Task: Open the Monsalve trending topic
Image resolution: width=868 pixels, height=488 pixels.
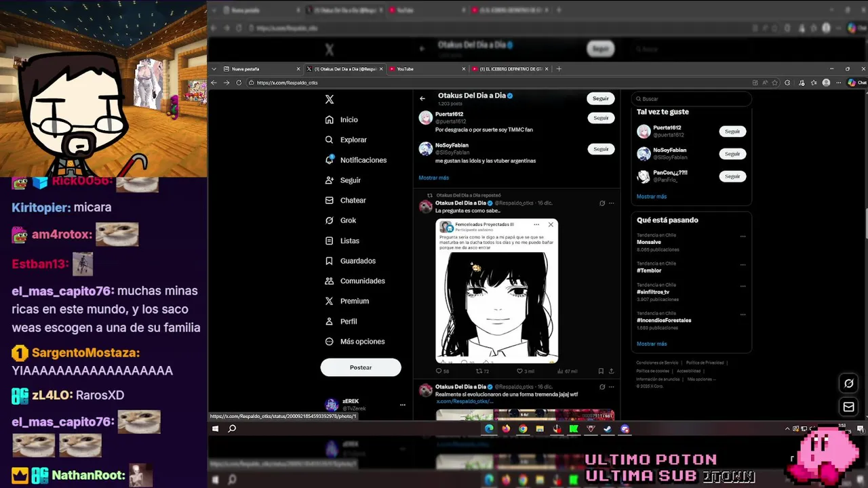Action: pyautogui.click(x=649, y=242)
